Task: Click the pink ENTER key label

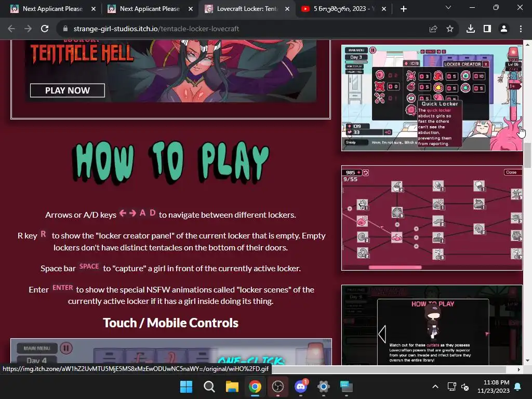Action: 63,288
